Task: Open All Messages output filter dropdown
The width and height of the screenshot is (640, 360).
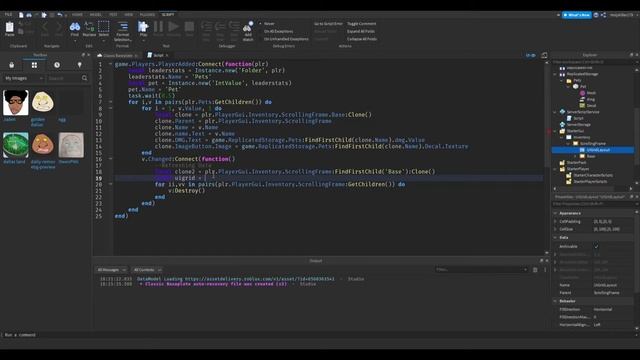Action: click(x=111, y=270)
